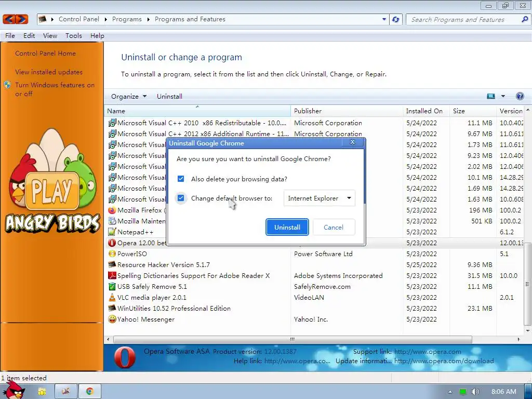
Task: Expand arrow after Control Panel breadcrumb
Action: click(x=105, y=19)
